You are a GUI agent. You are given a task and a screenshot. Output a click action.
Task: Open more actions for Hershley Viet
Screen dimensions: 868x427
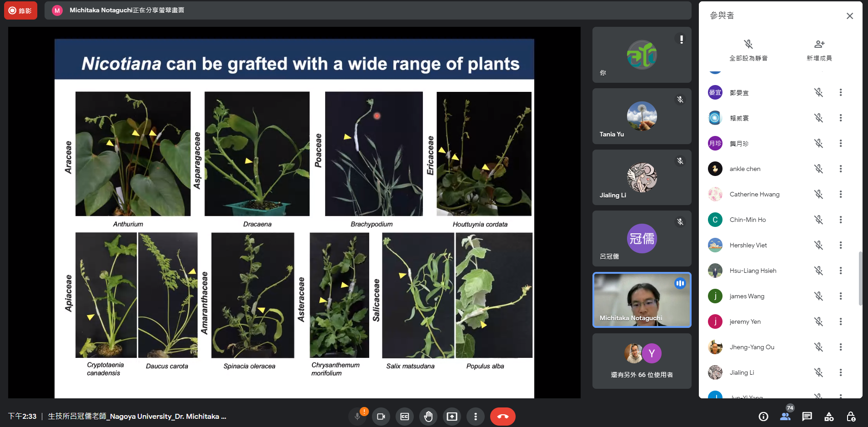click(x=840, y=245)
